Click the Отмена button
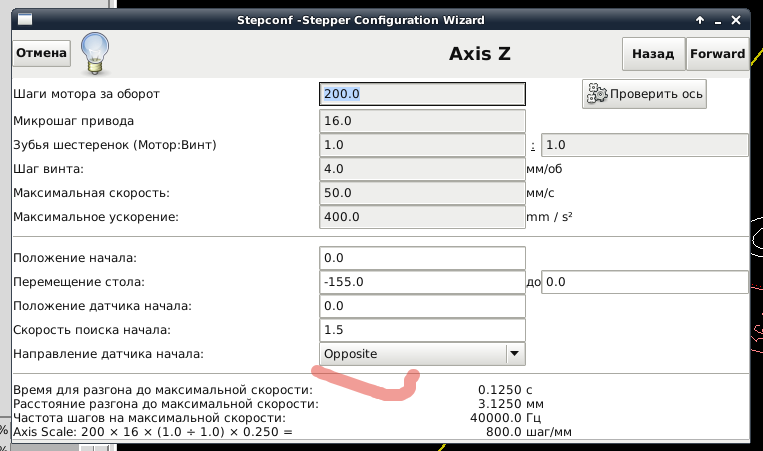Image resolution: width=763 pixels, height=451 pixels. (x=41, y=53)
